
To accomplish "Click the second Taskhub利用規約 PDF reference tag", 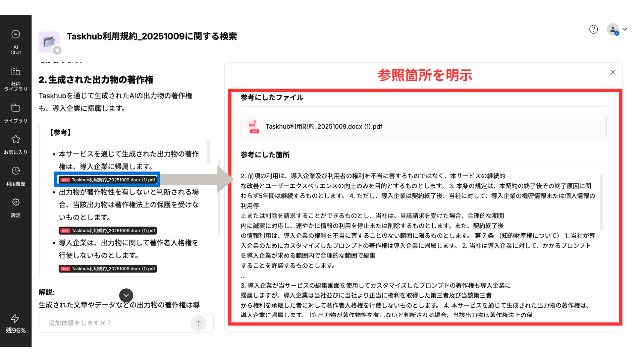I will point(108,231).
